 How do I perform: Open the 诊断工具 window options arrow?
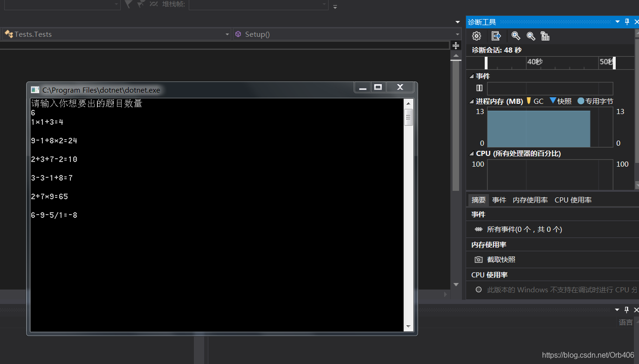coord(618,22)
